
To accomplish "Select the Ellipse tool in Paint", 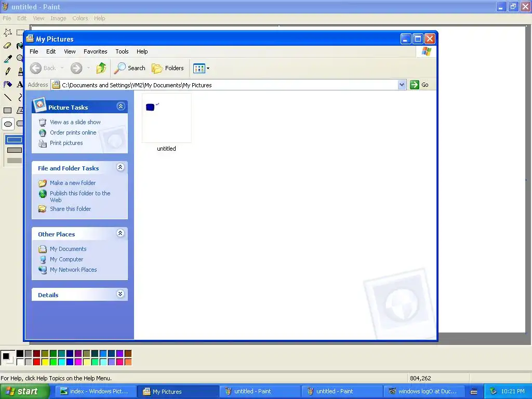I will click(x=8, y=124).
